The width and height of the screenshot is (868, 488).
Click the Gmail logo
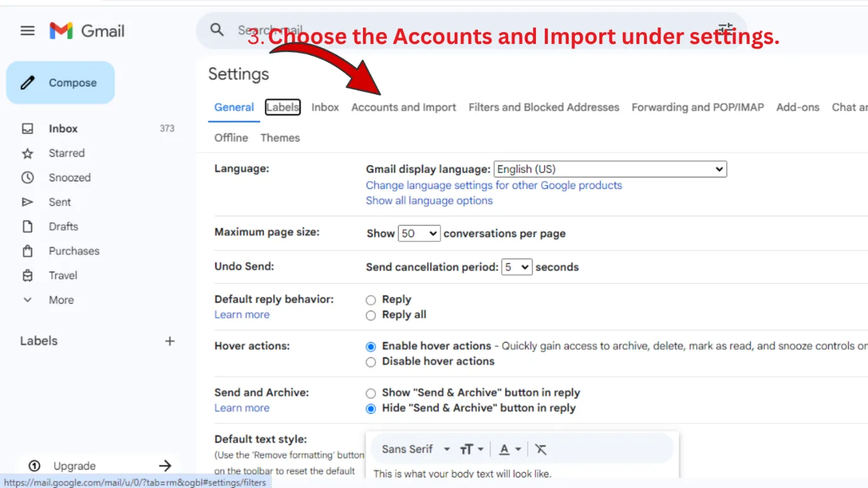click(x=87, y=31)
